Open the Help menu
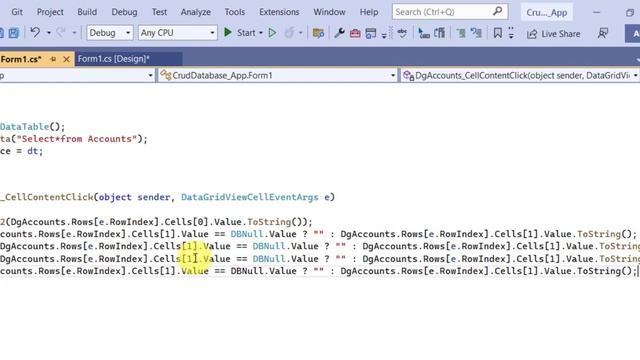The image size is (640, 360). [x=369, y=12]
